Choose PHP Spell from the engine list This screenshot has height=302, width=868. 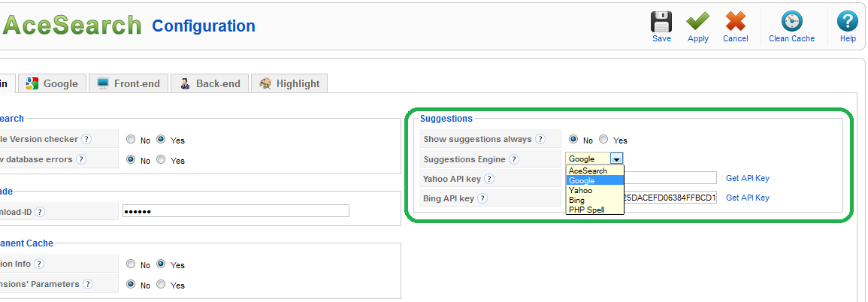coord(595,210)
